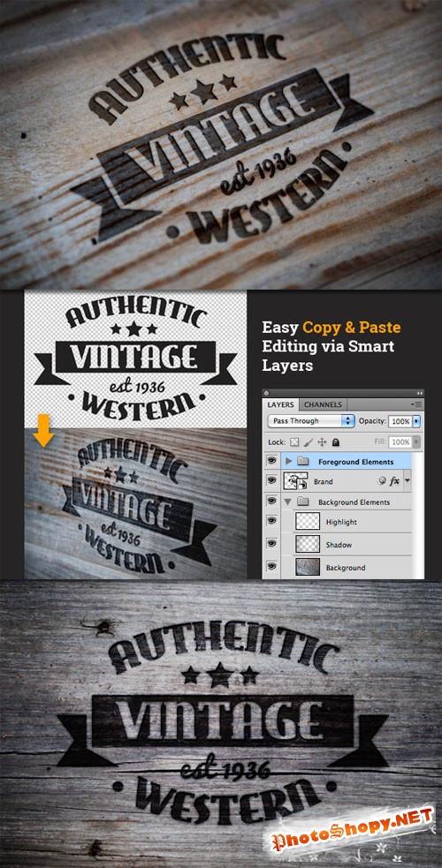Open the Pass Through blend mode dropdown
This screenshot has width=442, height=868.
tap(311, 420)
